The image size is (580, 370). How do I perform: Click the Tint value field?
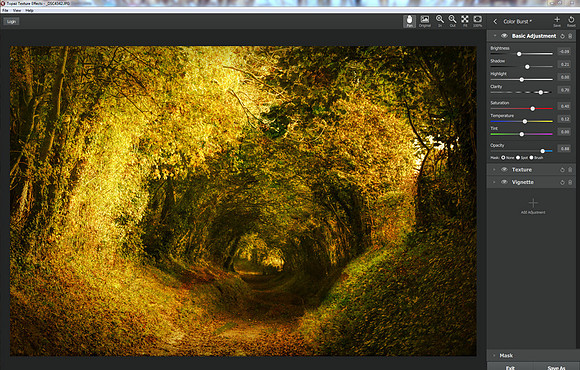click(564, 132)
